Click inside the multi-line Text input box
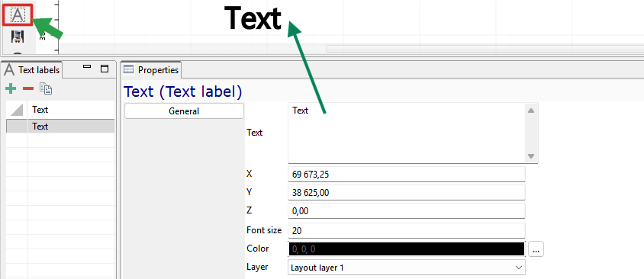 [x=407, y=133]
